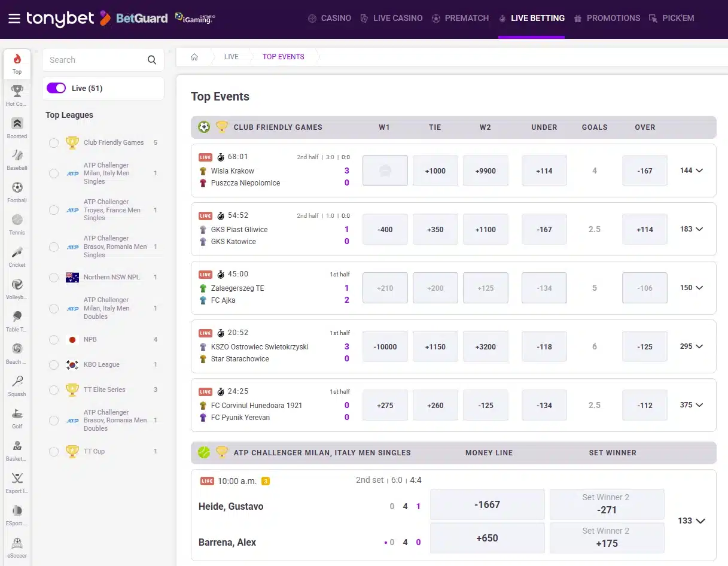
Task: Click the LIVE breadcrumb link
Action: (232, 57)
